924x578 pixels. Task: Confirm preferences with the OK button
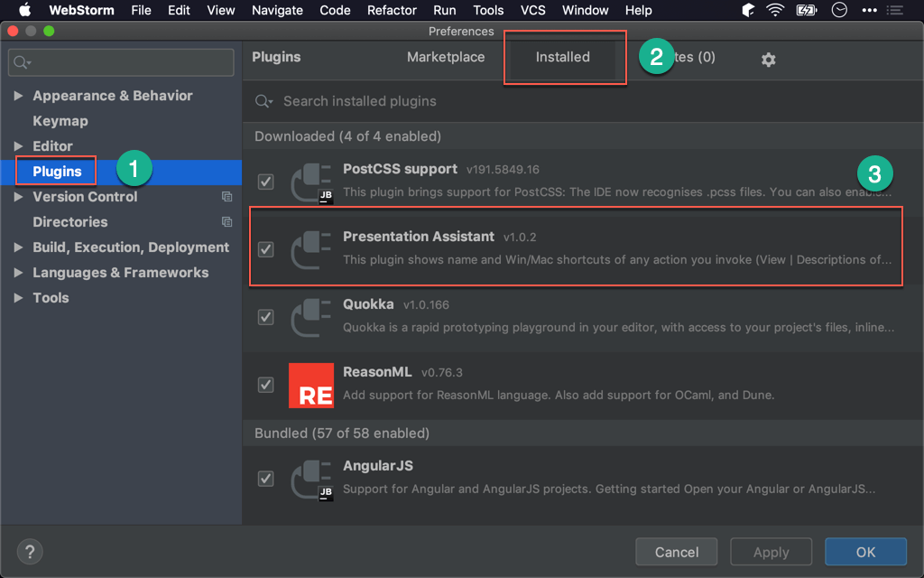tap(865, 552)
